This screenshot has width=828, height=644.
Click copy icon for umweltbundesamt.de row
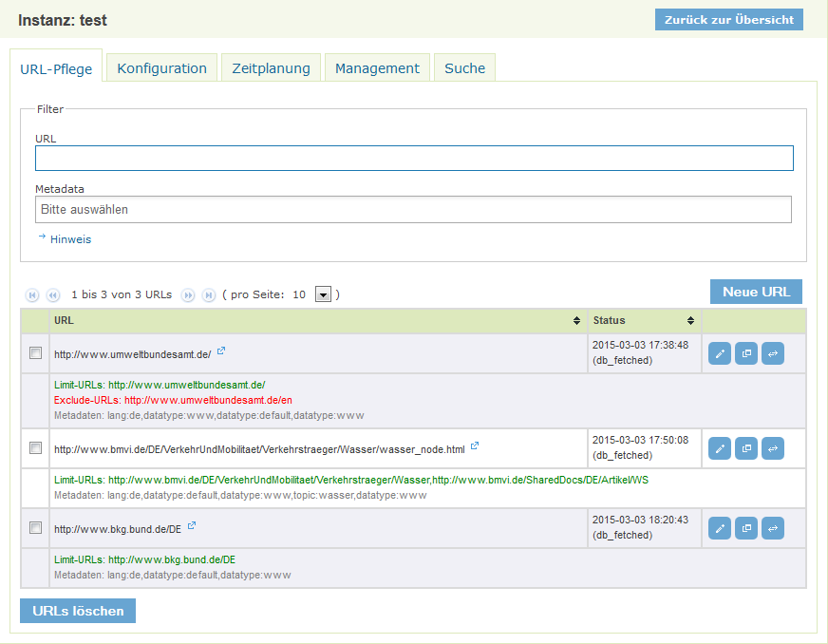[x=746, y=354]
